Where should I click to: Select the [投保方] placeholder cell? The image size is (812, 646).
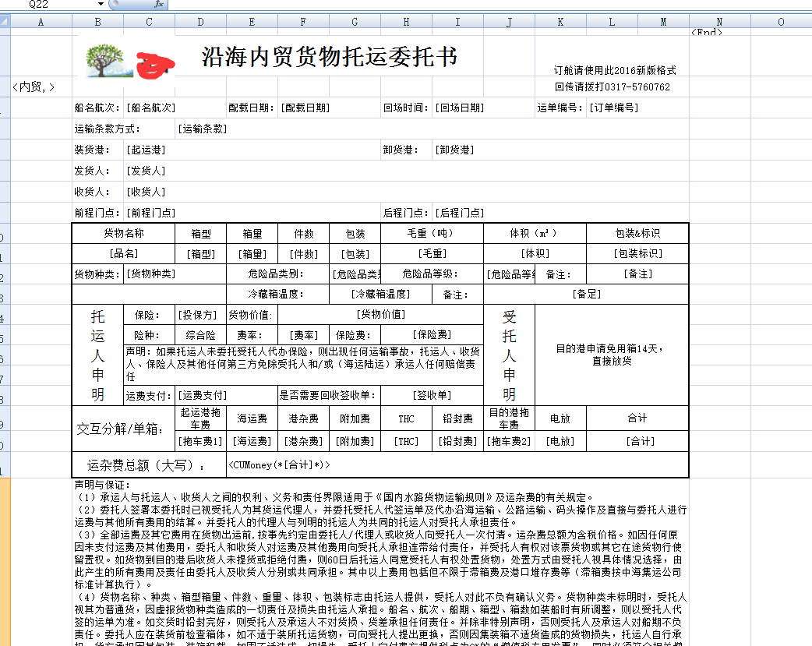coord(201,315)
